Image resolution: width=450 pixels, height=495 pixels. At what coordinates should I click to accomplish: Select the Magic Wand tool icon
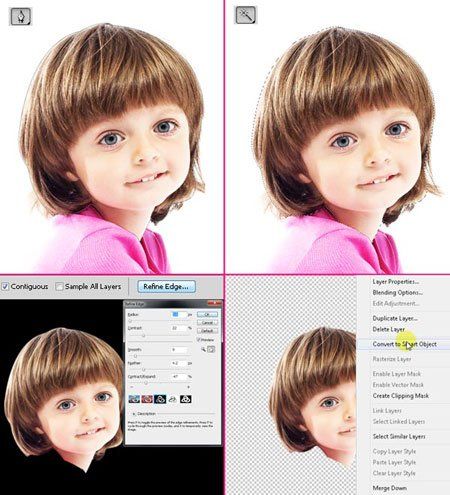(246, 15)
